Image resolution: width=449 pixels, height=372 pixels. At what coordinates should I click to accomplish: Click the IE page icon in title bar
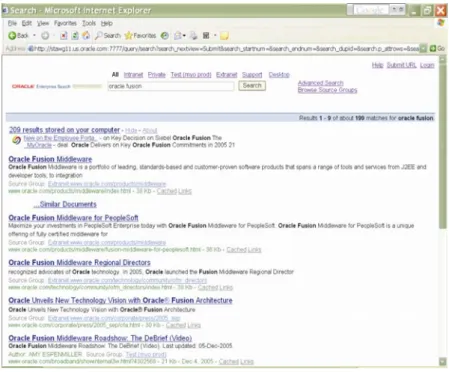tap(5, 10)
